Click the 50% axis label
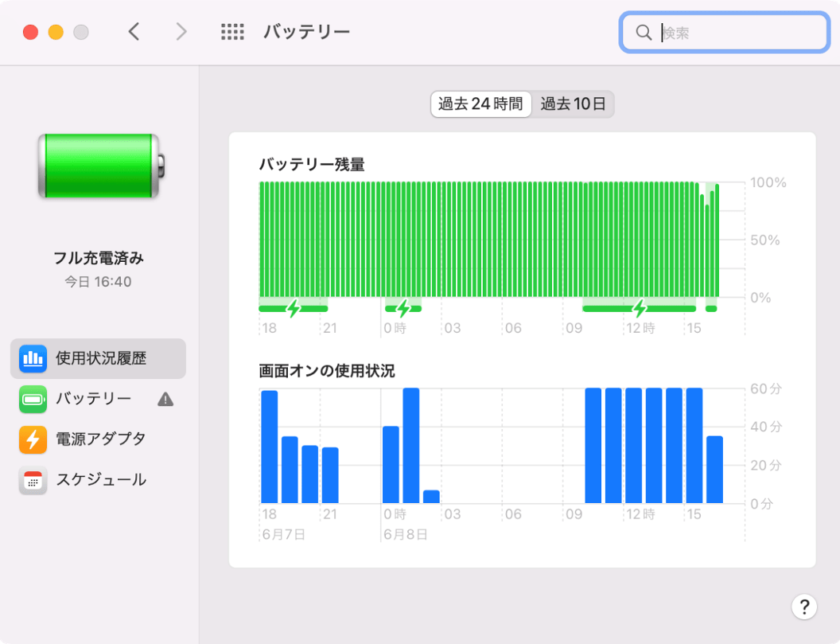840x644 pixels. pyautogui.click(x=765, y=240)
